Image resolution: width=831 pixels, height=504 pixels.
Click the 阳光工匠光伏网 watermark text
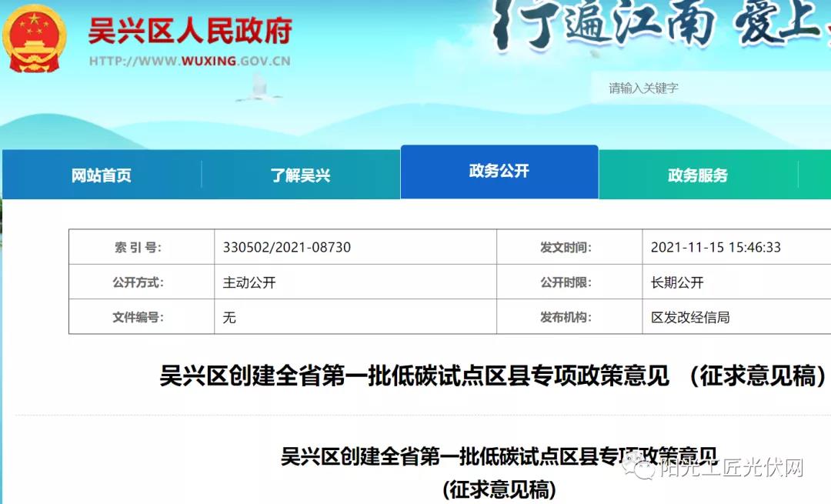click(x=731, y=468)
